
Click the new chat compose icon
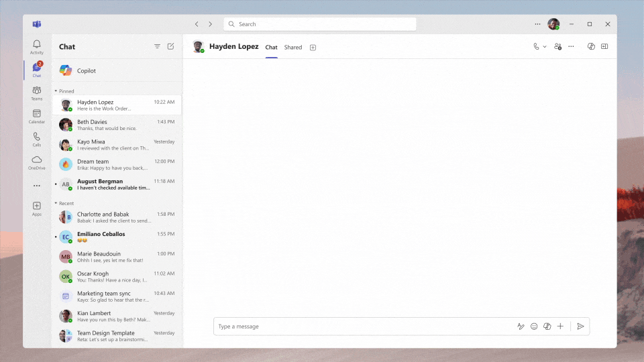click(x=170, y=46)
